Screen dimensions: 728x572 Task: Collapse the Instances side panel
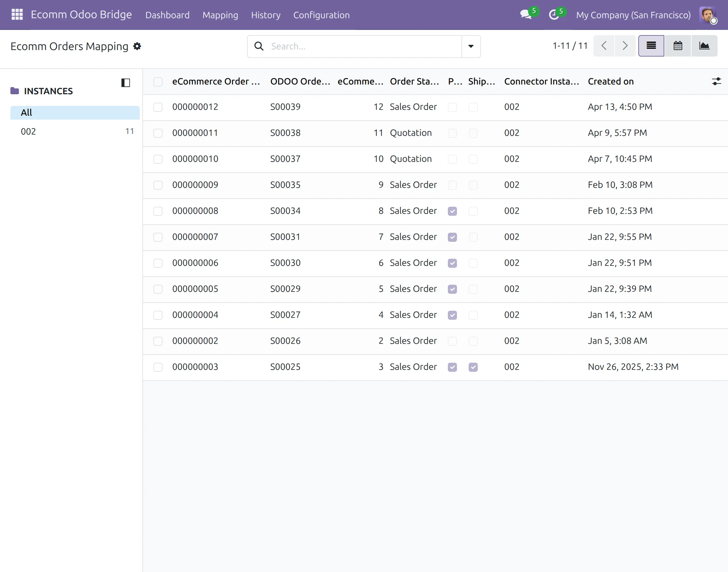[125, 83]
